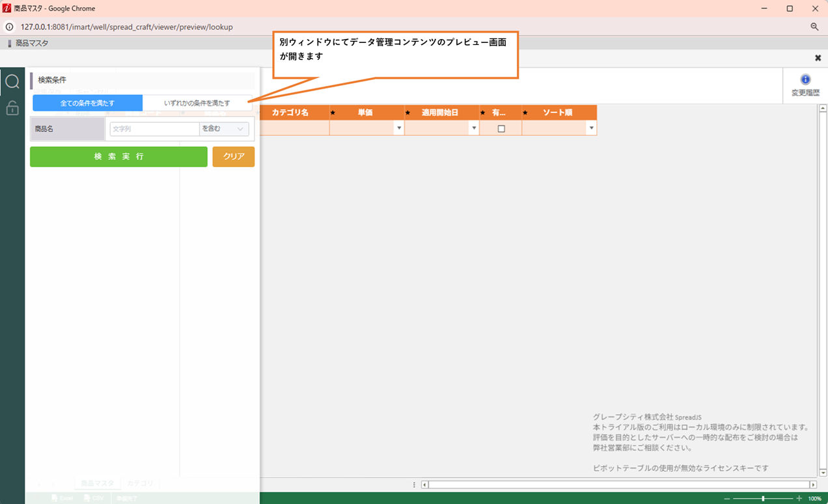
Task: Toggle the 有効 column checkbox
Action: [x=501, y=129]
